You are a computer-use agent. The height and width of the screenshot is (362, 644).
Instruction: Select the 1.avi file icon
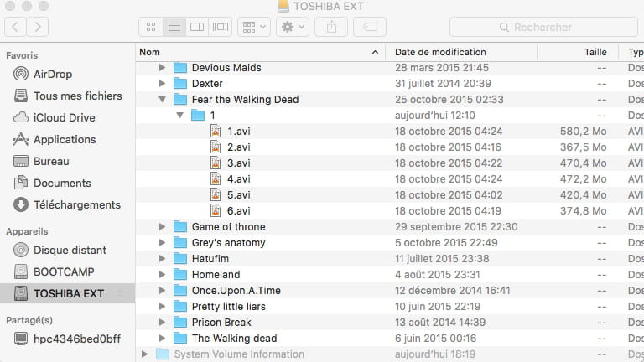(216, 131)
